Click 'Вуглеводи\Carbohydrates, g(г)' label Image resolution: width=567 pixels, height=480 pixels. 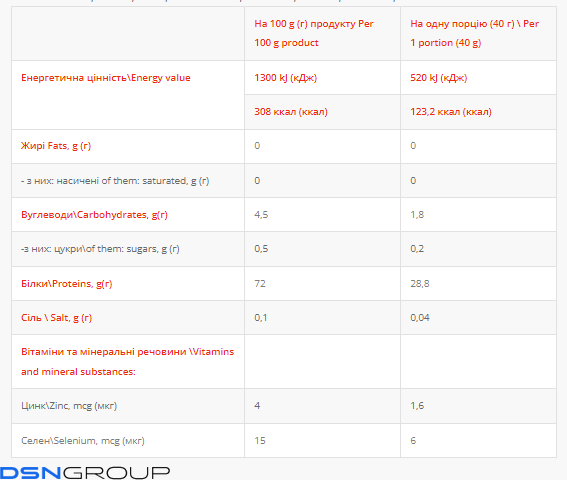[x=94, y=215]
